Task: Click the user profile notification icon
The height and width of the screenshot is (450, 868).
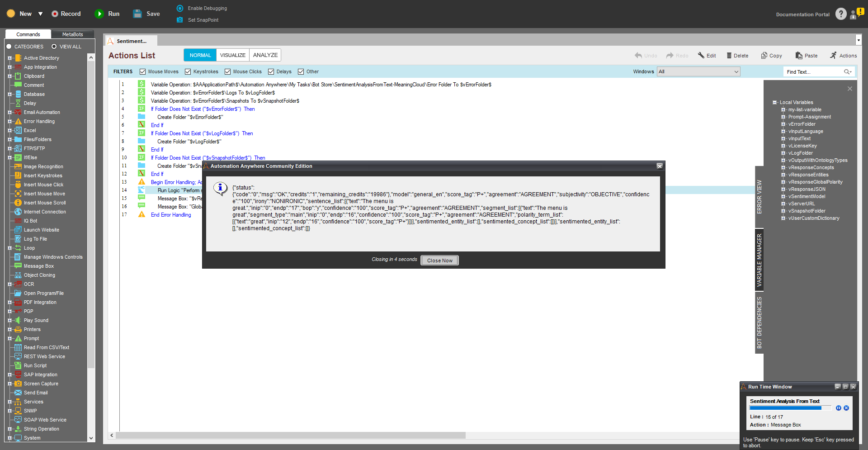Action: pyautogui.click(x=856, y=14)
